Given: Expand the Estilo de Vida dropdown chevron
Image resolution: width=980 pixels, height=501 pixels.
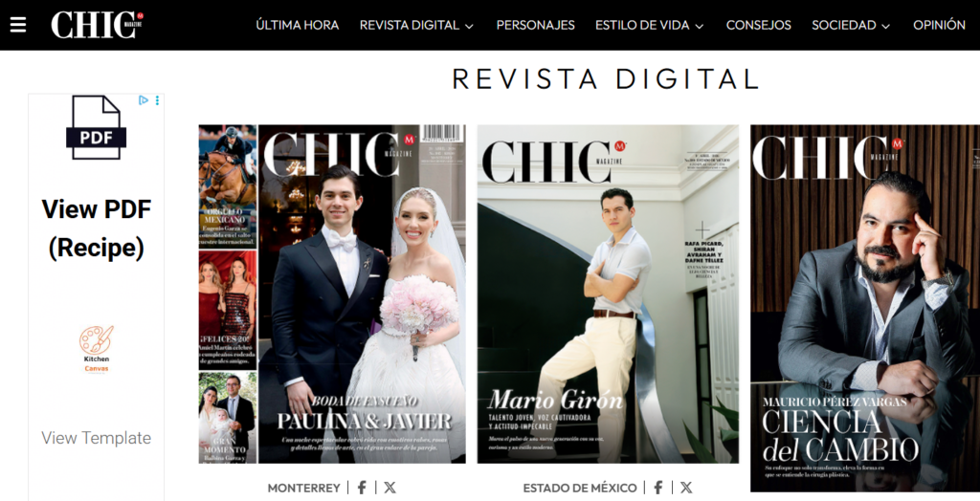Looking at the screenshot, I should tap(700, 26).
